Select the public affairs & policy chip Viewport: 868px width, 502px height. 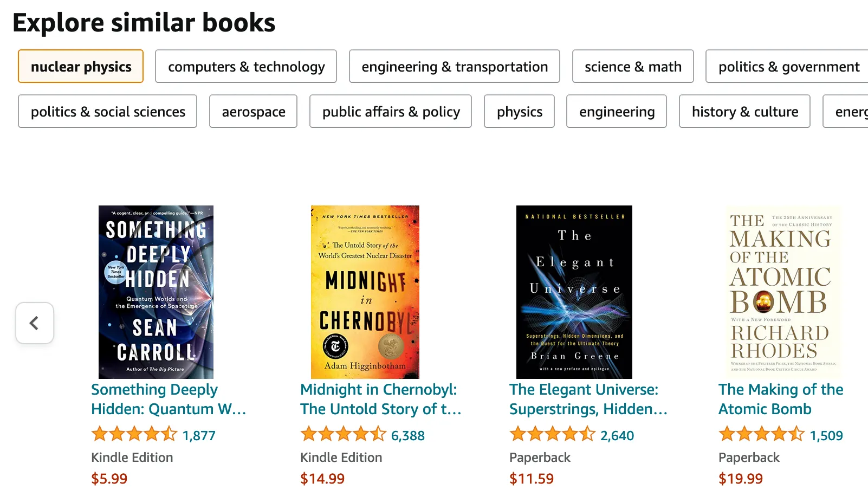click(391, 111)
